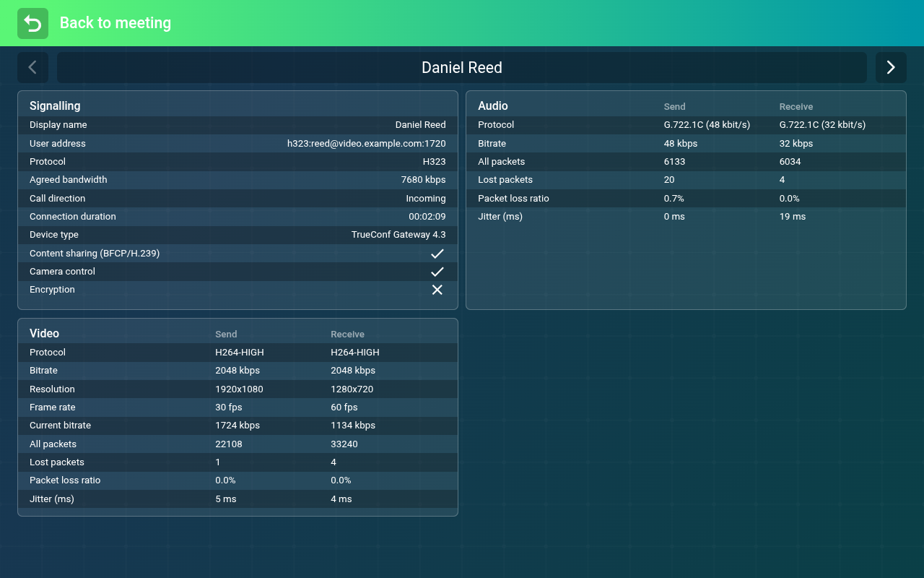Click agreed bandwidth value 7680 kbps

pos(424,180)
